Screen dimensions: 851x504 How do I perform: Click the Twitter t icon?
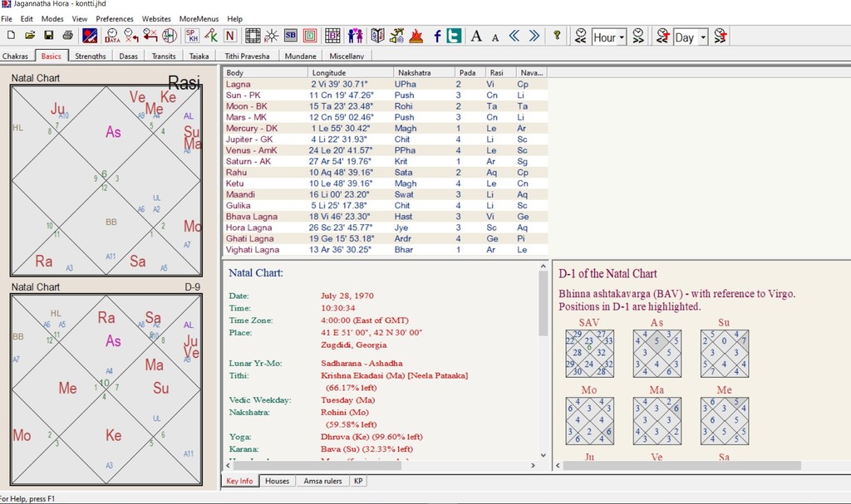454,36
